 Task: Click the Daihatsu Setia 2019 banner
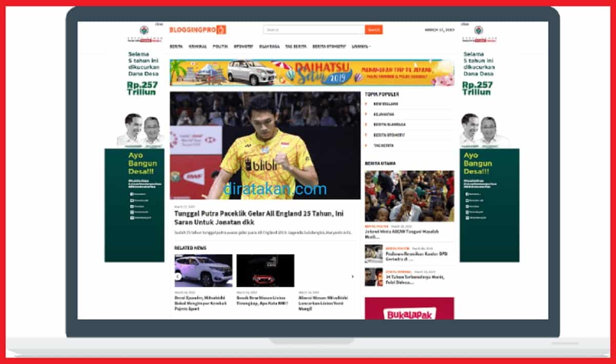(312, 72)
